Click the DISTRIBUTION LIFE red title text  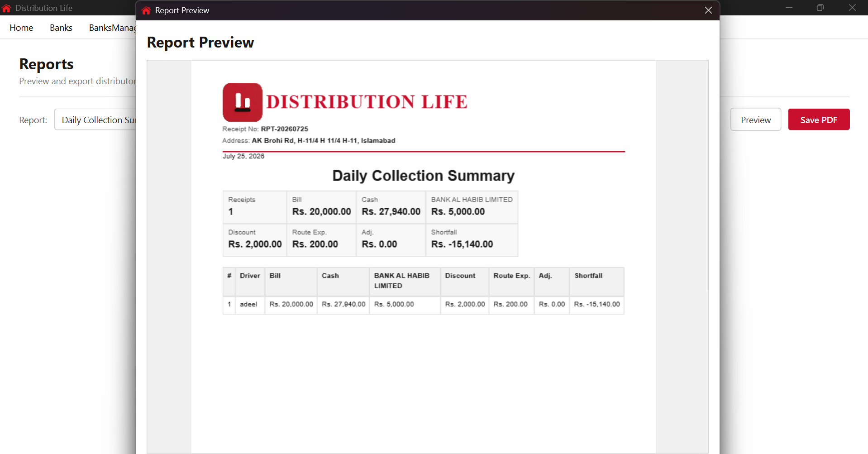click(367, 102)
